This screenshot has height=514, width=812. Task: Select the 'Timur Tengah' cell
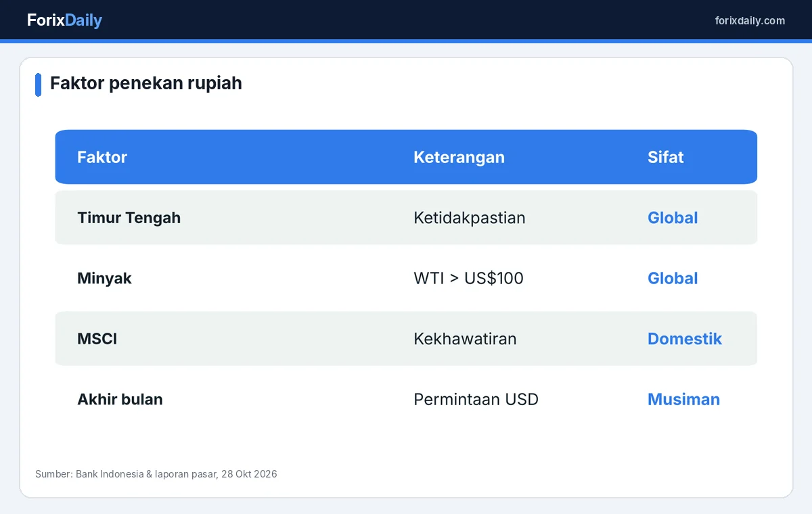pos(129,218)
